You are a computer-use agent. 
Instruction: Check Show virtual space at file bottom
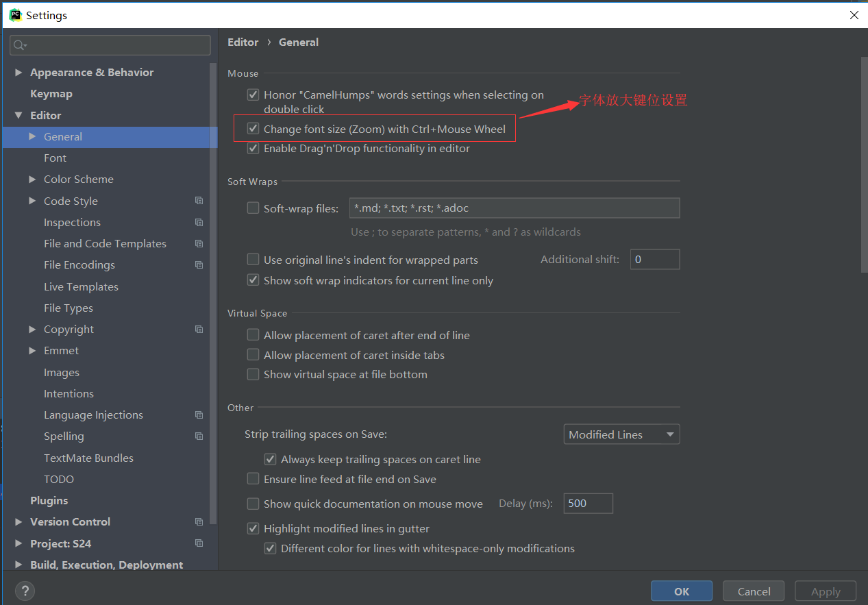tap(253, 374)
